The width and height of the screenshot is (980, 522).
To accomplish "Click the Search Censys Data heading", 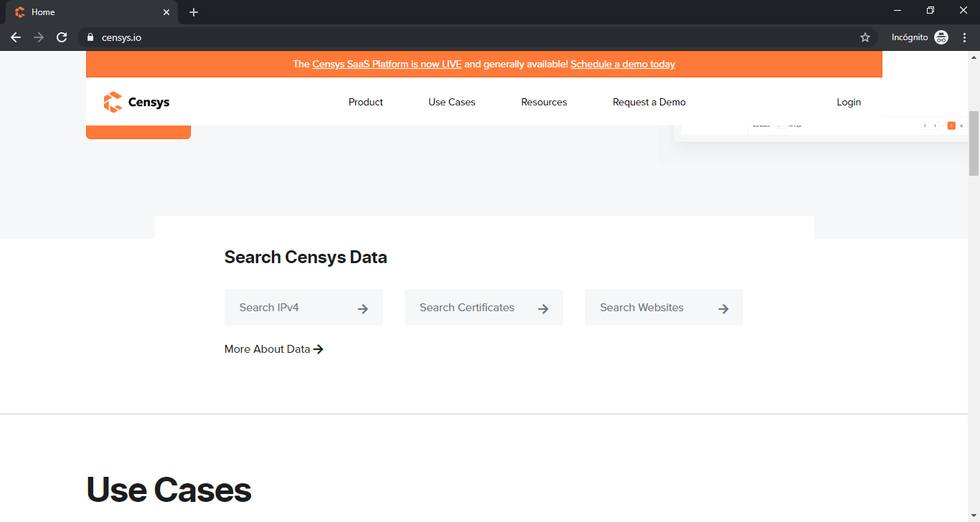I will click(x=306, y=257).
